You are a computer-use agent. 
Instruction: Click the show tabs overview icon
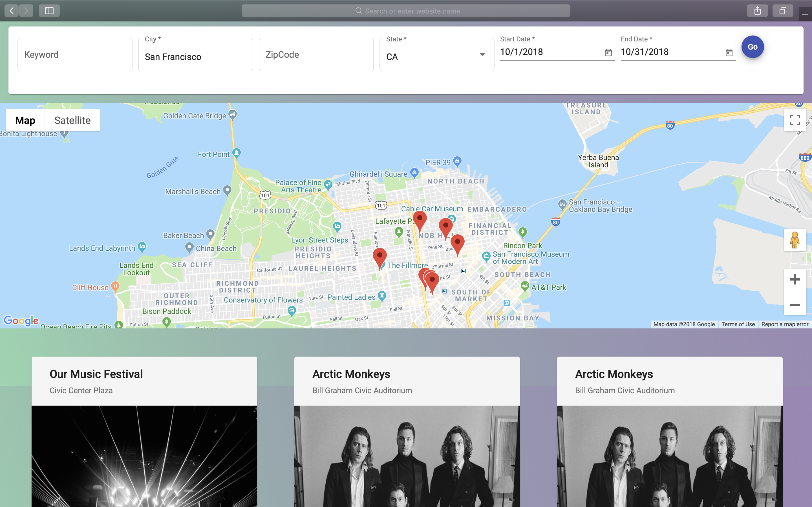click(x=782, y=11)
